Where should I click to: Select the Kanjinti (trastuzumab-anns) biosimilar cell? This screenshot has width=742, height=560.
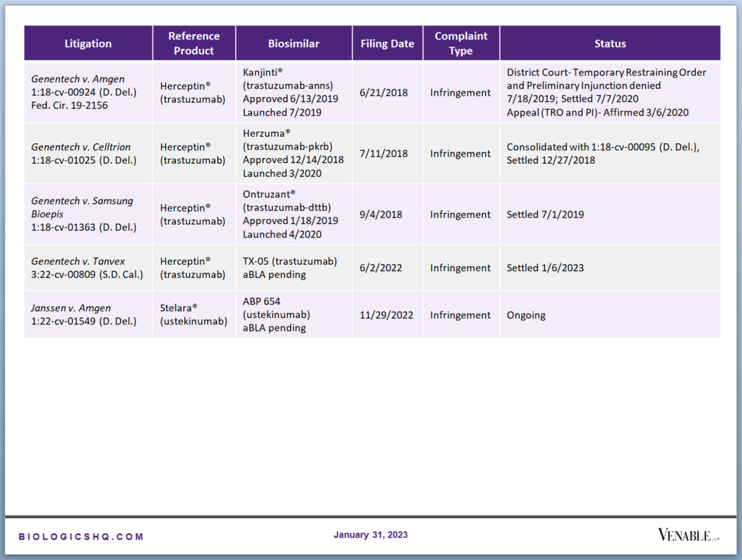[294, 92]
